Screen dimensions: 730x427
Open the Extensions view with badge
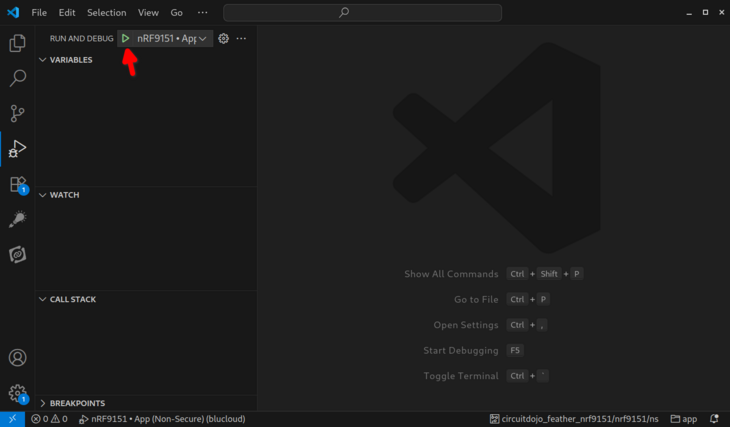[19, 184]
